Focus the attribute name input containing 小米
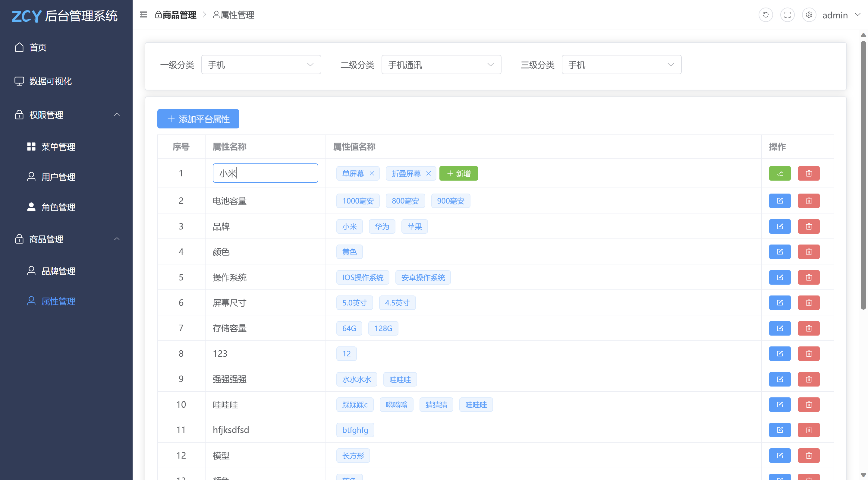 pos(265,173)
